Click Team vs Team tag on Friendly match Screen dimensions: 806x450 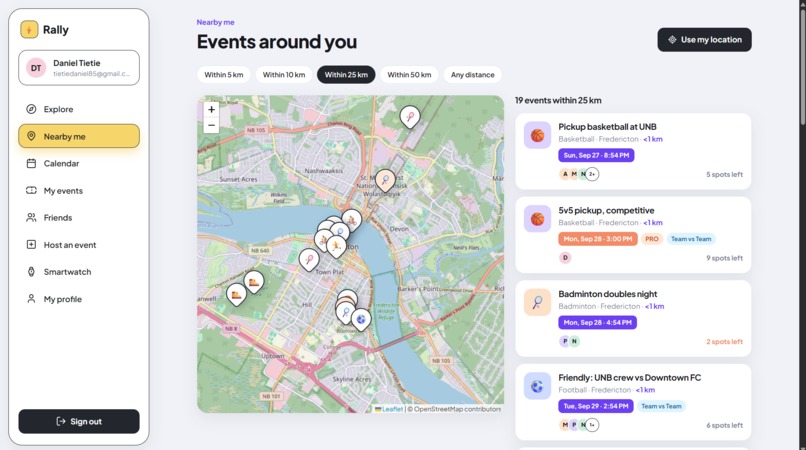pos(661,406)
